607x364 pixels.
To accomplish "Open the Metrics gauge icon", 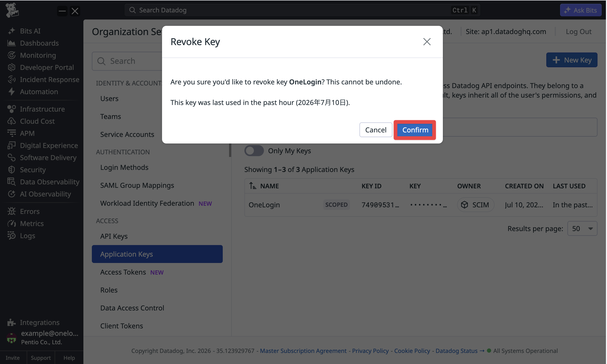I will 11,223.
